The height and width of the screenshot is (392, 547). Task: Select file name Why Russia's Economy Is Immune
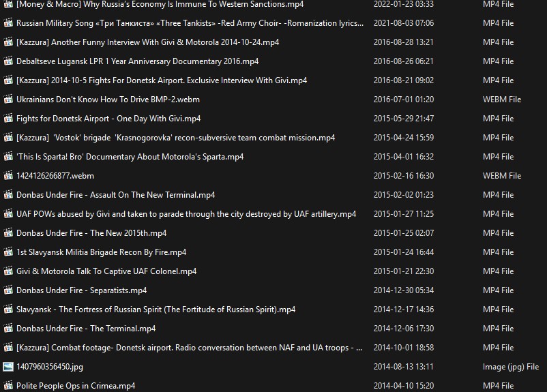click(160, 4)
